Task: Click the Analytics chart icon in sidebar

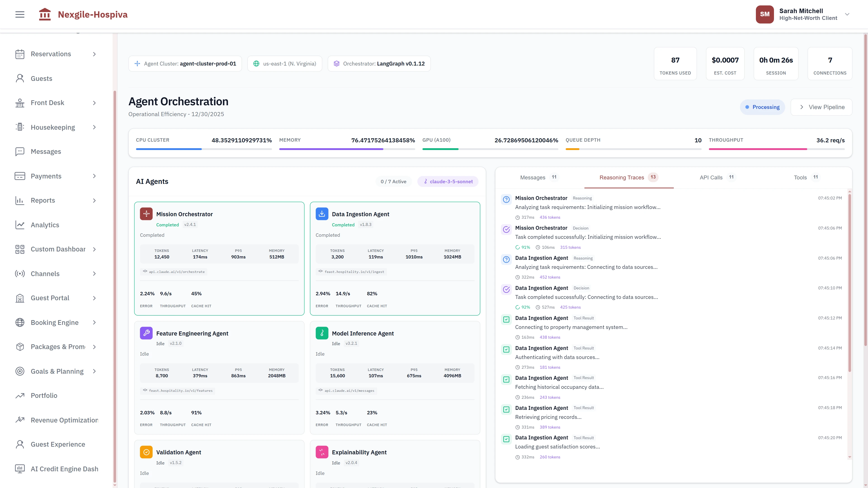Action: (x=19, y=225)
